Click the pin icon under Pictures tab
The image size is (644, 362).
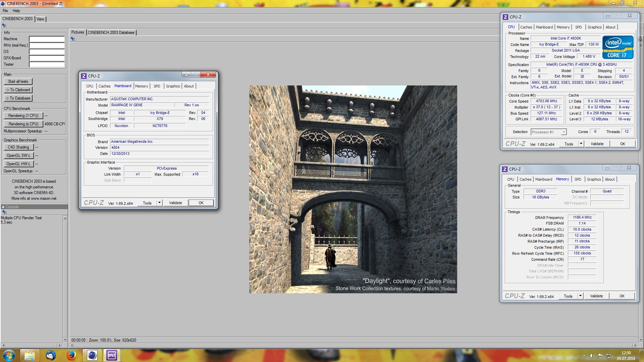point(73,39)
